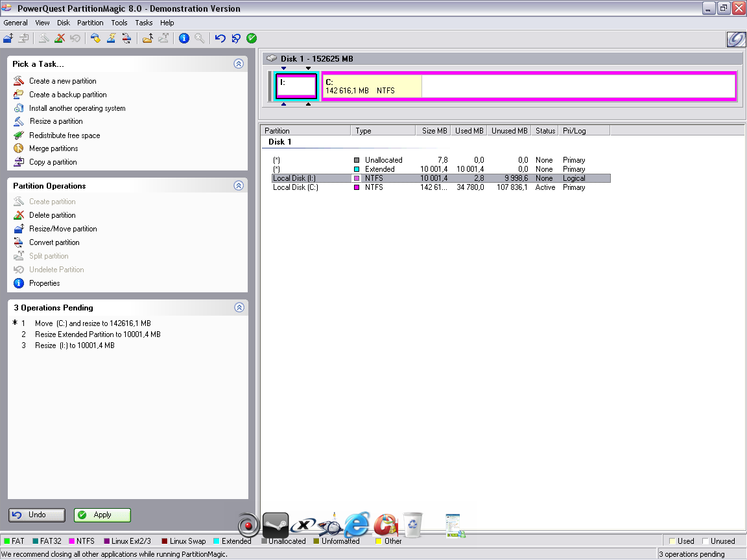Click the Delete partition toolbar icon
Viewport: 747px width, 560px height.
click(x=60, y=39)
